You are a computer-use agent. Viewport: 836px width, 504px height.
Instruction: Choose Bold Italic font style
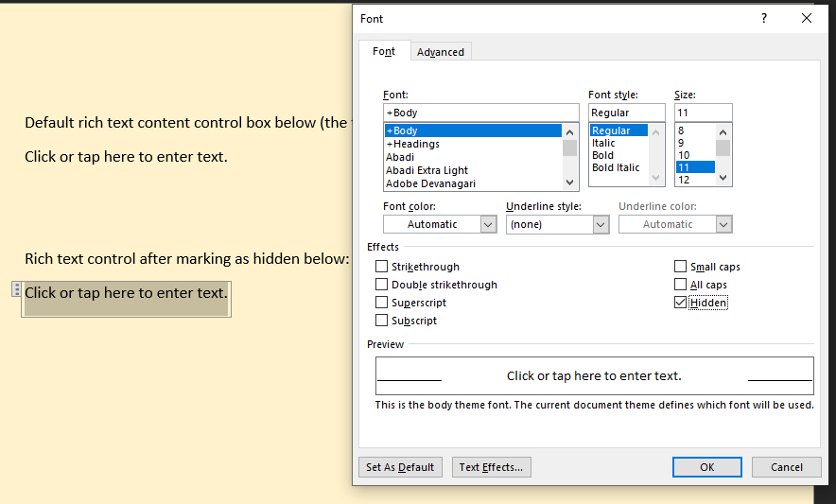tap(619, 167)
